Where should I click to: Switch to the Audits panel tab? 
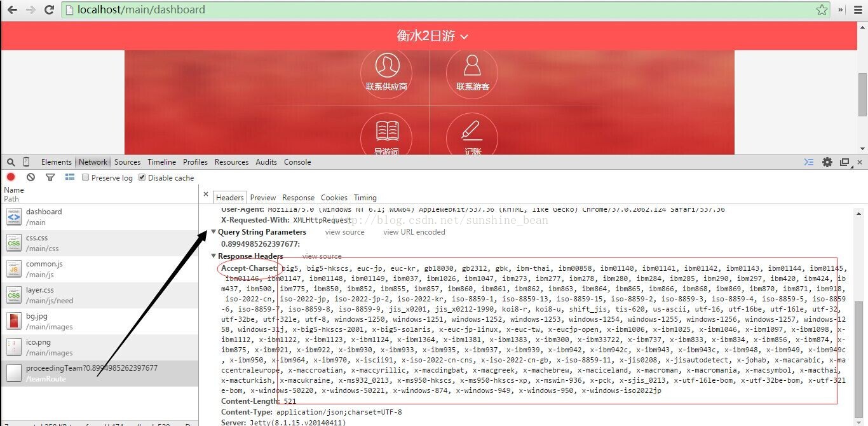click(266, 162)
